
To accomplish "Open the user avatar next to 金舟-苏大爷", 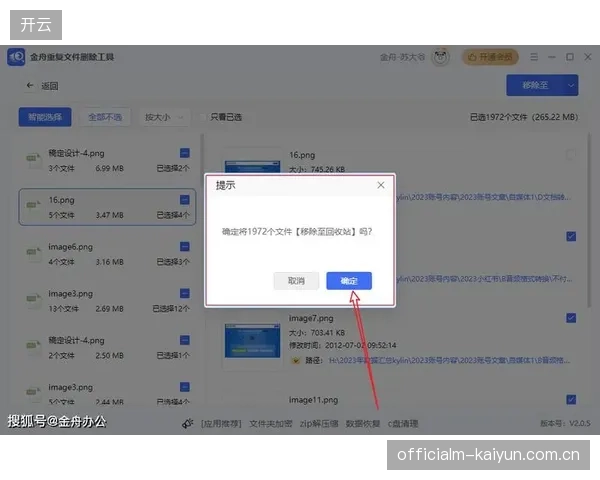I will 441,57.
